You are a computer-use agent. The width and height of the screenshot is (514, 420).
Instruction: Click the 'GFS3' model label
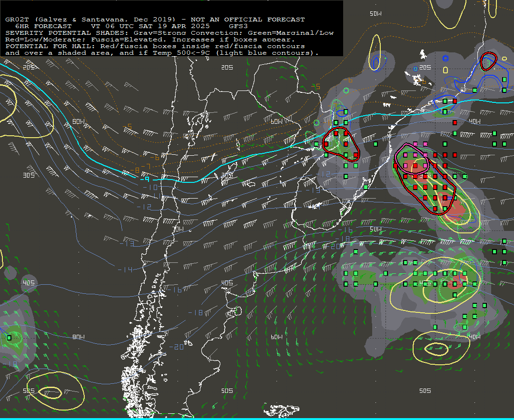pos(238,26)
